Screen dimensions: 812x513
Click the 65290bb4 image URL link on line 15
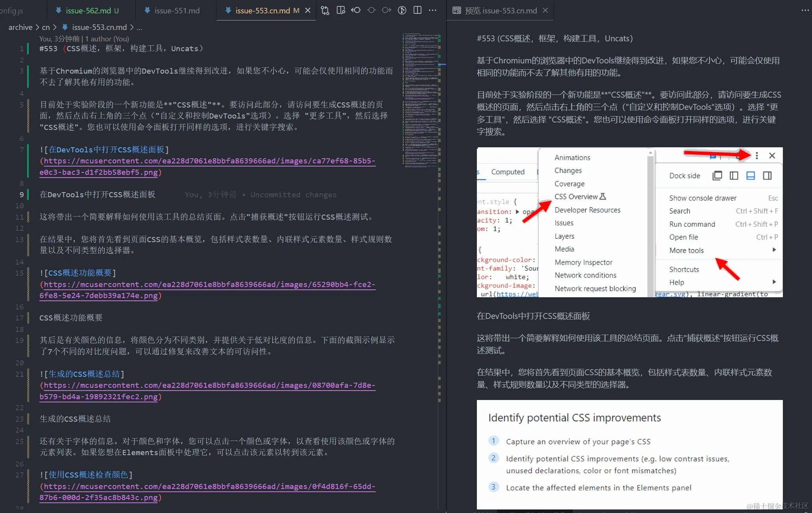pos(209,285)
